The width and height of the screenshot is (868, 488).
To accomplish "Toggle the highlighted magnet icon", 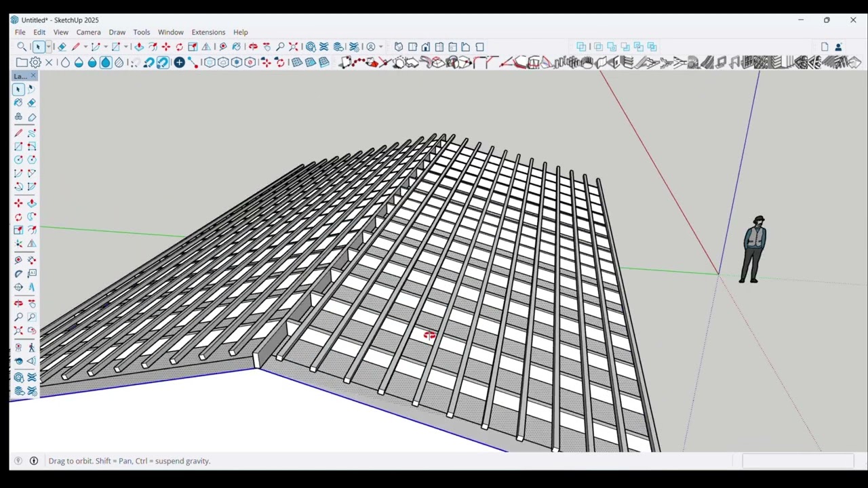I will [x=163, y=62].
